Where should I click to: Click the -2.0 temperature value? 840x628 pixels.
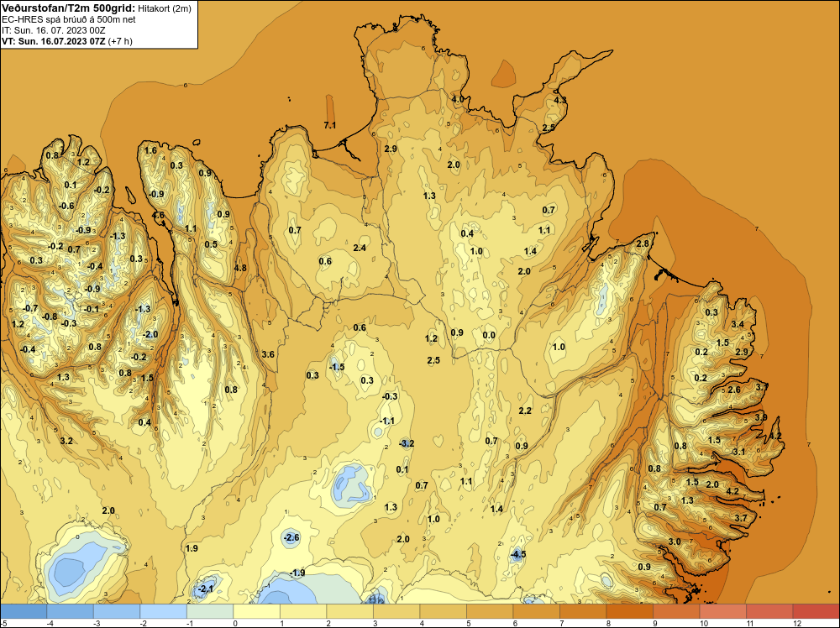[150, 335]
